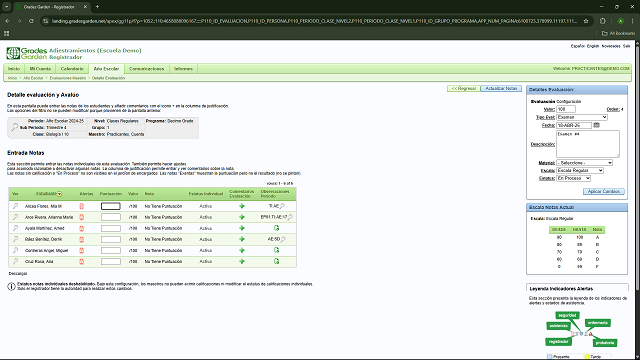Click the red alert icon for Contreras Angel
640x360 pixels.
(82, 250)
